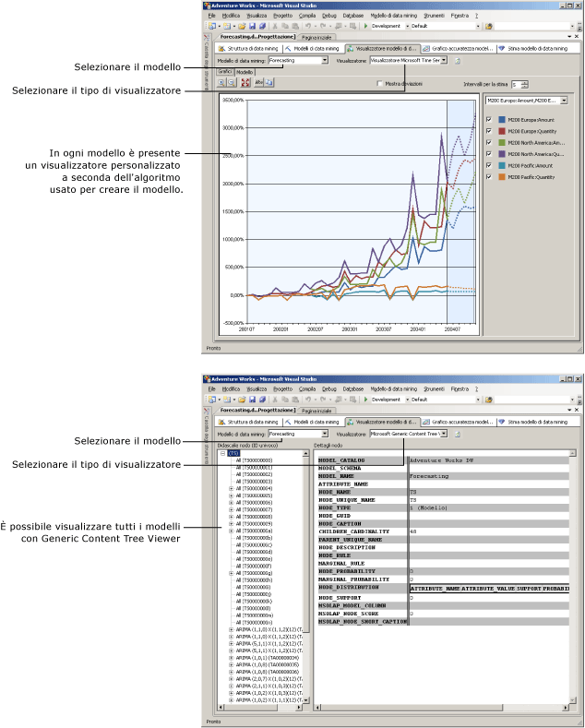
Task: Open Modello di data mining dropdown in tree viewer window
Action: tap(325, 434)
